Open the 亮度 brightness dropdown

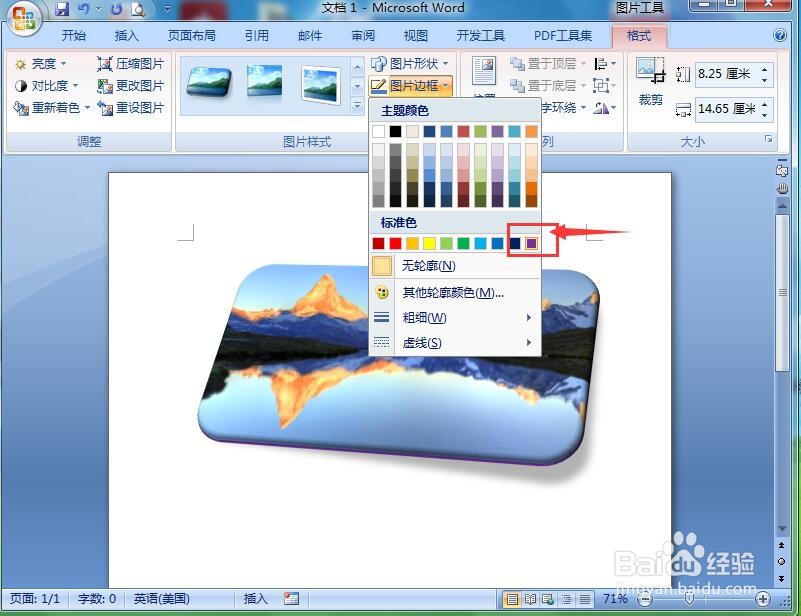[41, 64]
